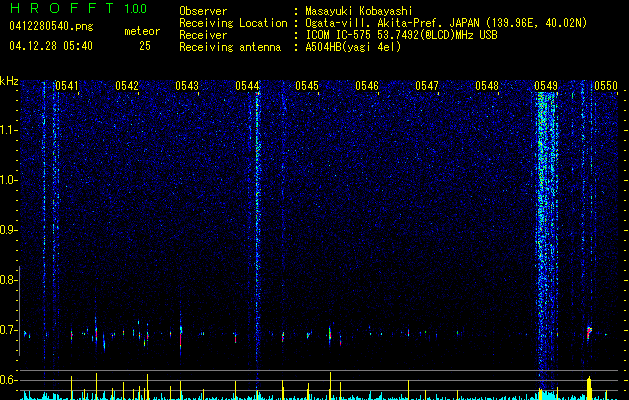Click the date stamp 04.12.28 05:40
The image size is (629, 400).
(x=51, y=46)
